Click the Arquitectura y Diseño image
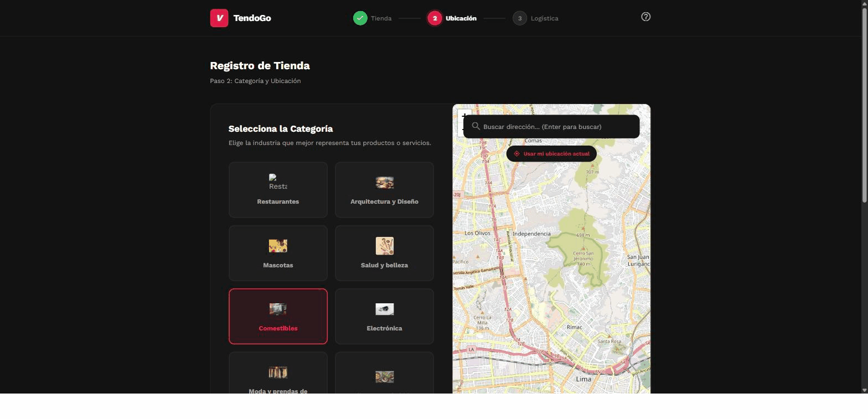Viewport: 868px width, 419px height. [384, 183]
